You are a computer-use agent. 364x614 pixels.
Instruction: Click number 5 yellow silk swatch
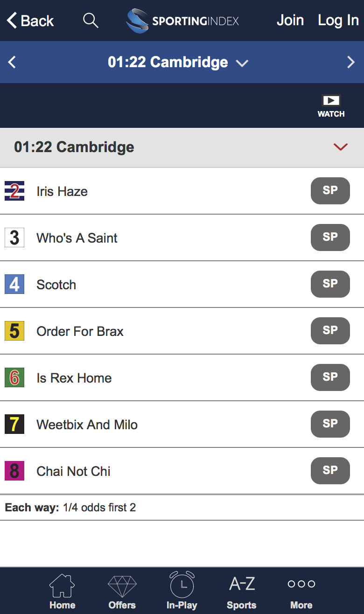pyautogui.click(x=14, y=331)
